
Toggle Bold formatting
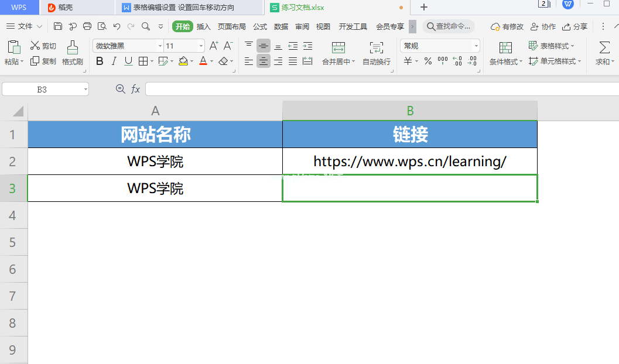point(100,61)
